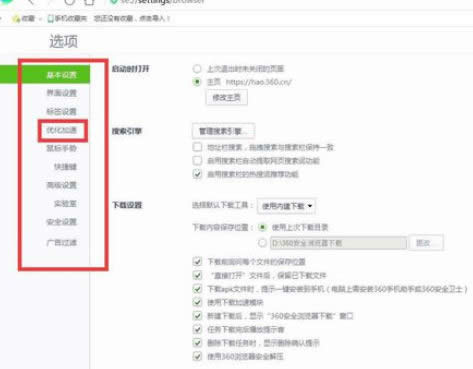Click the D:\360安全浏览器下载 path field

pyautogui.click(x=338, y=243)
